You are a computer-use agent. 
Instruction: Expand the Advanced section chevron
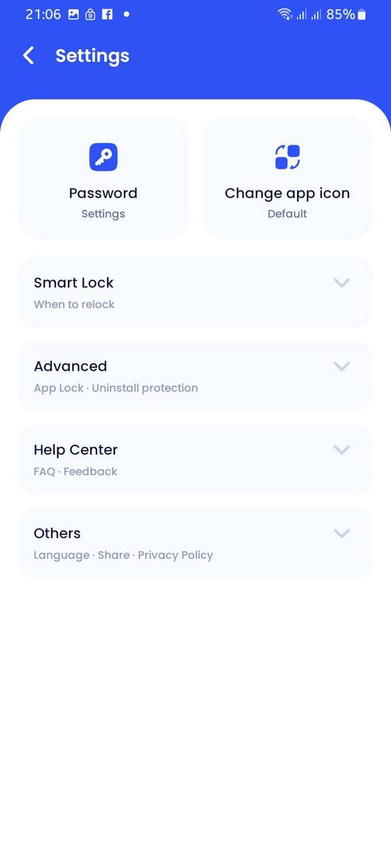coord(341,366)
